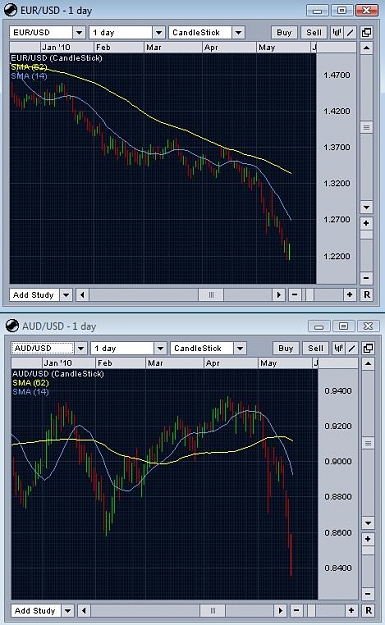The height and width of the screenshot is (625, 385).
Task: Click SMA (14) legend label in EUR/USD chart
Action: pyautogui.click(x=29, y=76)
